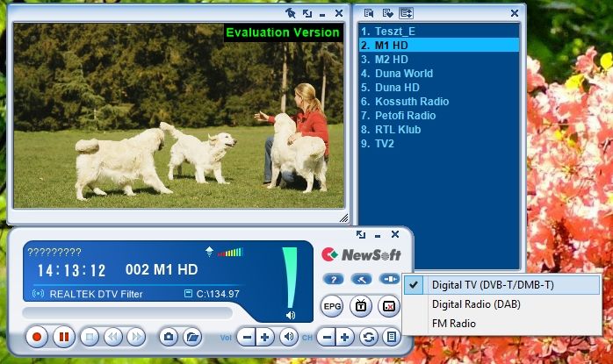Click the fast-forward button
The image size is (613, 364).
pos(136,337)
